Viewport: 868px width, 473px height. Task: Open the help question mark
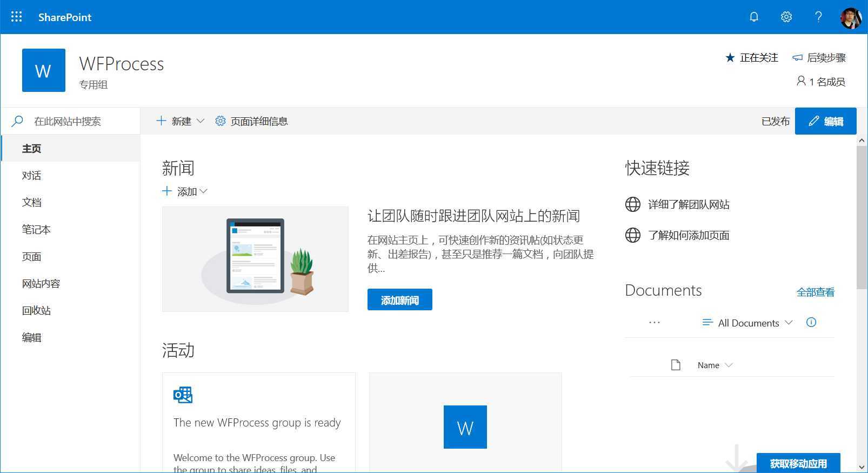pos(818,17)
